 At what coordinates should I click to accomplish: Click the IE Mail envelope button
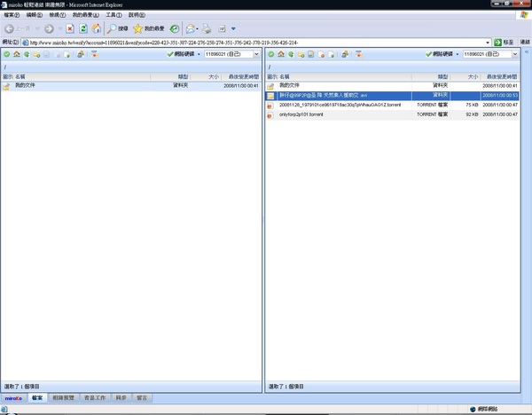coord(191,29)
